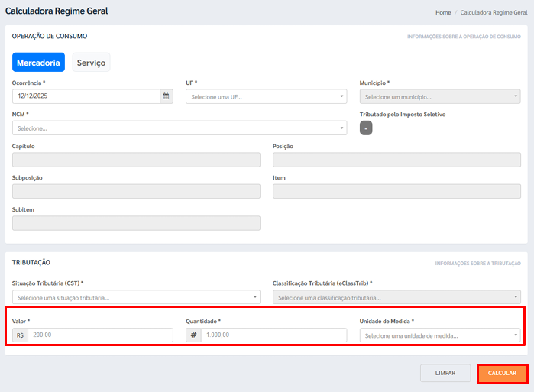Open Informações sobre a tributação link
The image size is (534, 392).
click(x=477, y=263)
